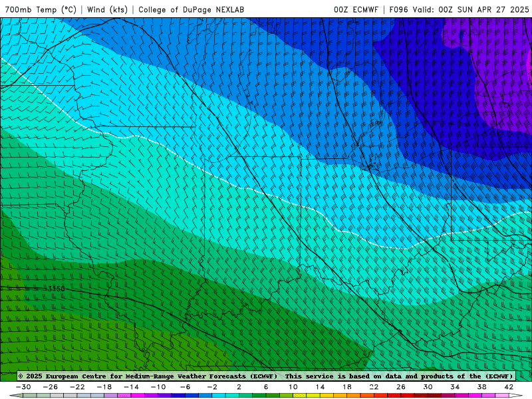
Task: Click the -14 color scale label
Action: tap(131, 387)
